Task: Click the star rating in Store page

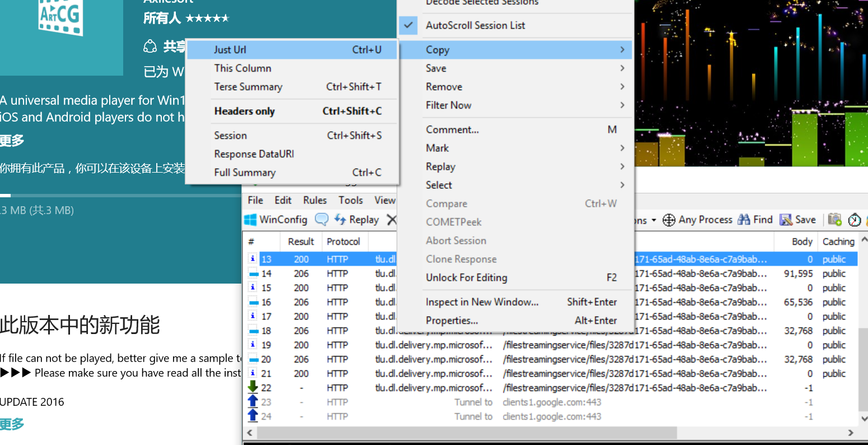Action: 207,18
